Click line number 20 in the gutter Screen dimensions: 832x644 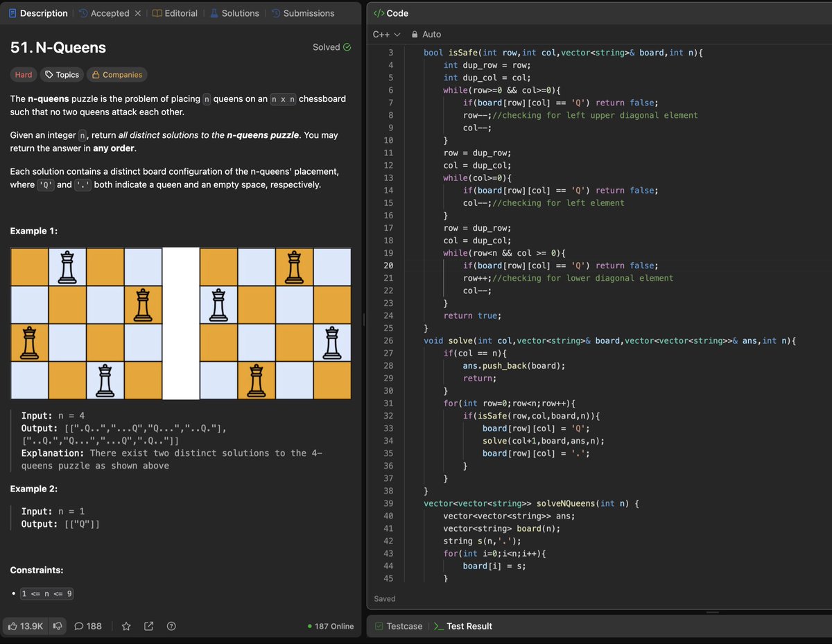tap(388, 266)
